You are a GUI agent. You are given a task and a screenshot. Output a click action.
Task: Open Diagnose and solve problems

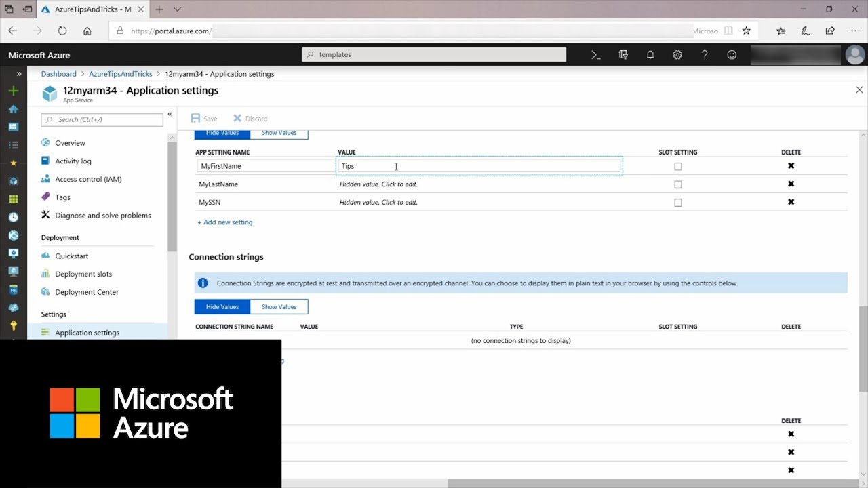click(x=103, y=216)
